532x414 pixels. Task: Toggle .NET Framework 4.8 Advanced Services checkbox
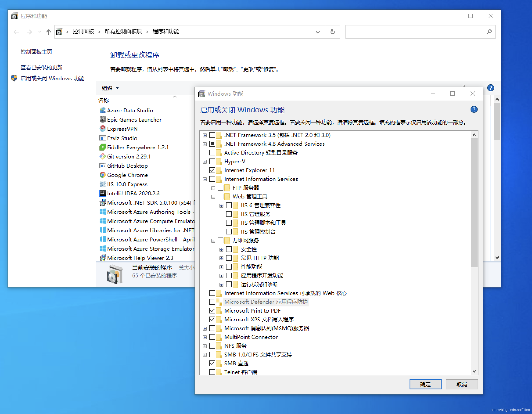coord(212,144)
